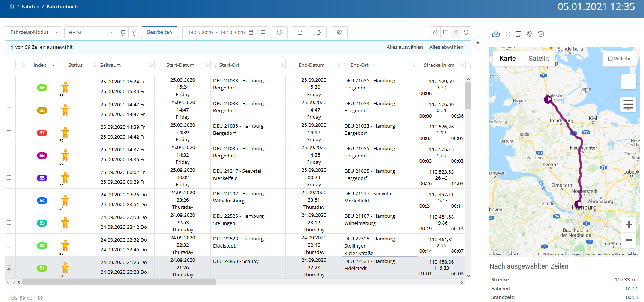Viewport: 644px width, 302px height.
Task: Switch map to Satellit view
Action: coord(539,59)
